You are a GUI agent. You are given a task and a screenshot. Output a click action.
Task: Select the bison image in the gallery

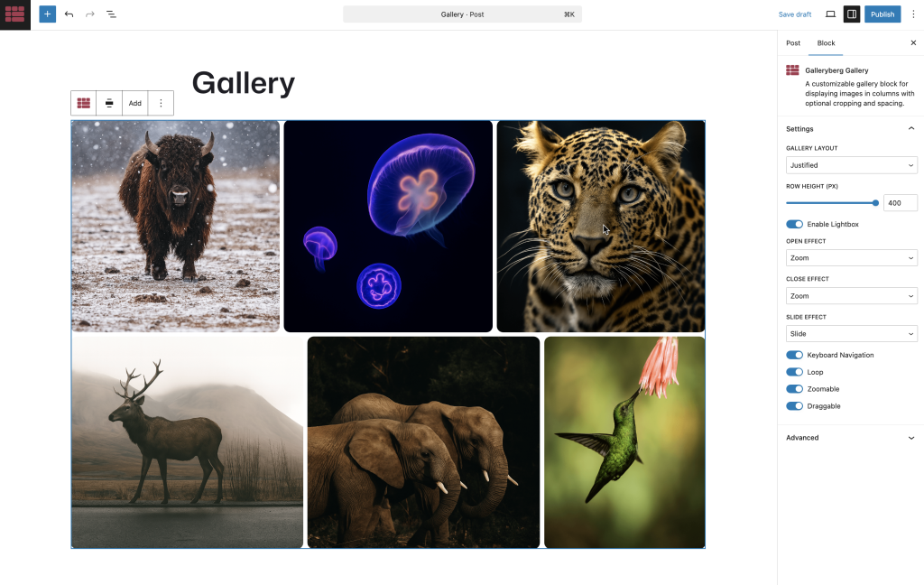(x=176, y=227)
